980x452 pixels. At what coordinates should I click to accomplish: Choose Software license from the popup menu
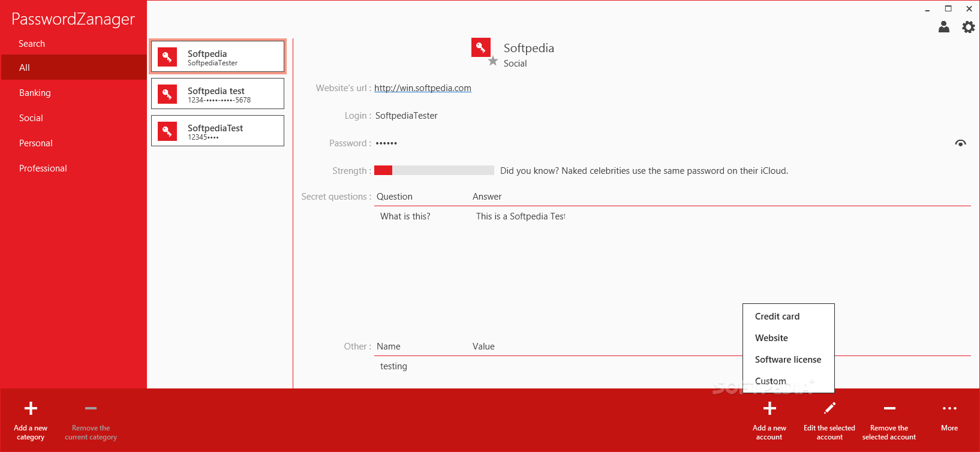[x=789, y=360]
